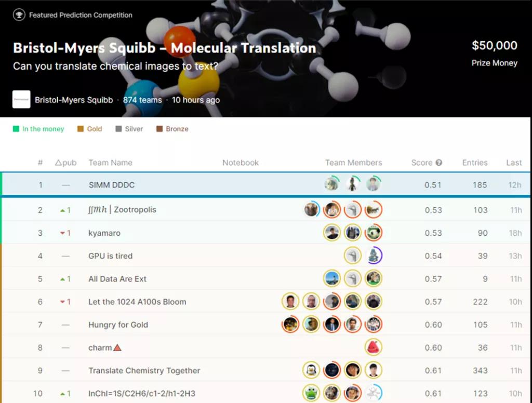Open the Bristol-Myers Squibb organization logo

(x=21, y=99)
